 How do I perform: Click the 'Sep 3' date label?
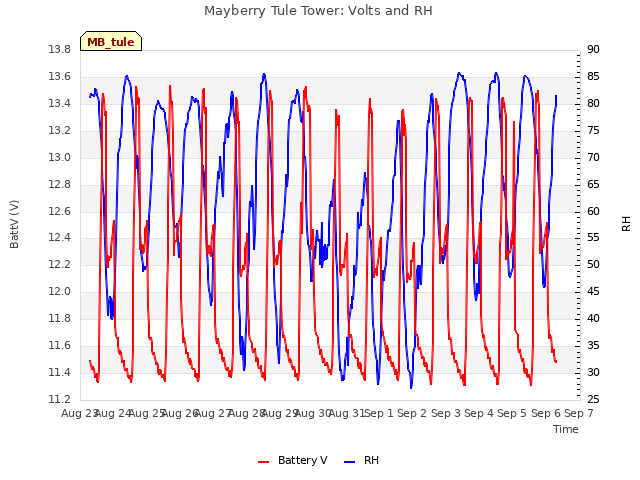tap(446, 414)
